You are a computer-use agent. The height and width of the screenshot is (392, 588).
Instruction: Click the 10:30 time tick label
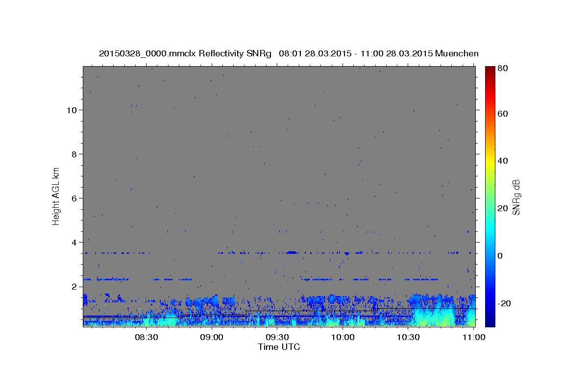[x=408, y=337]
